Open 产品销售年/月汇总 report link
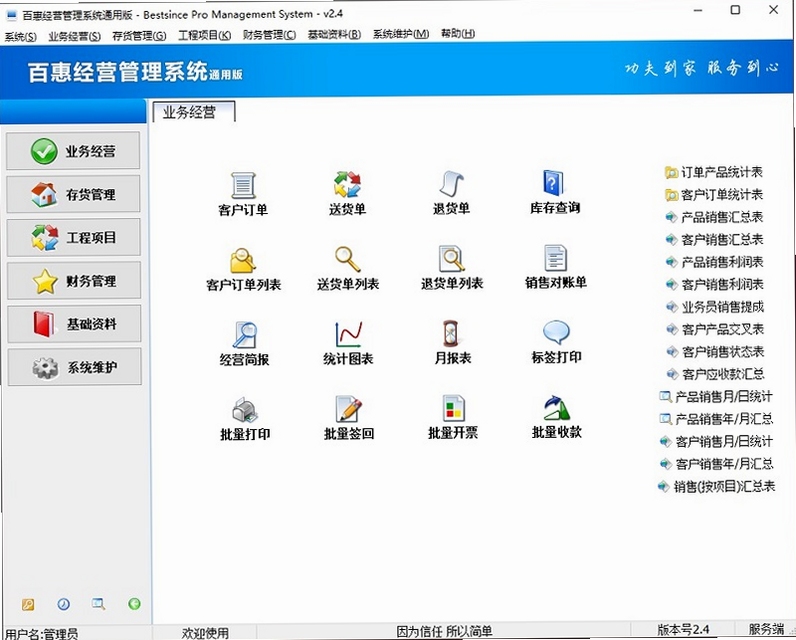The width and height of the screenshot is (796, 640). 716,419
